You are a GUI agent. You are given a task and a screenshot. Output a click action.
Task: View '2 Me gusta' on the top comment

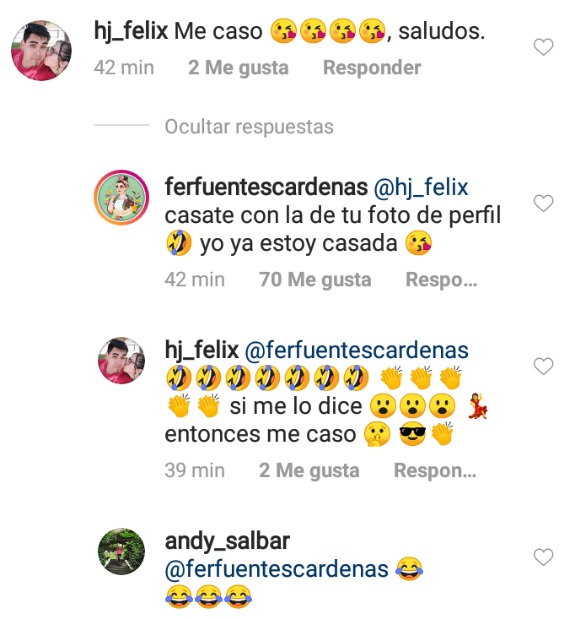click(x=238, y=68)
